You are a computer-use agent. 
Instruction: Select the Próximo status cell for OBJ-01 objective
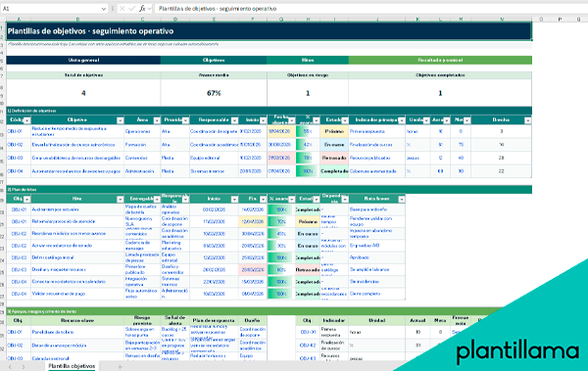334,131
